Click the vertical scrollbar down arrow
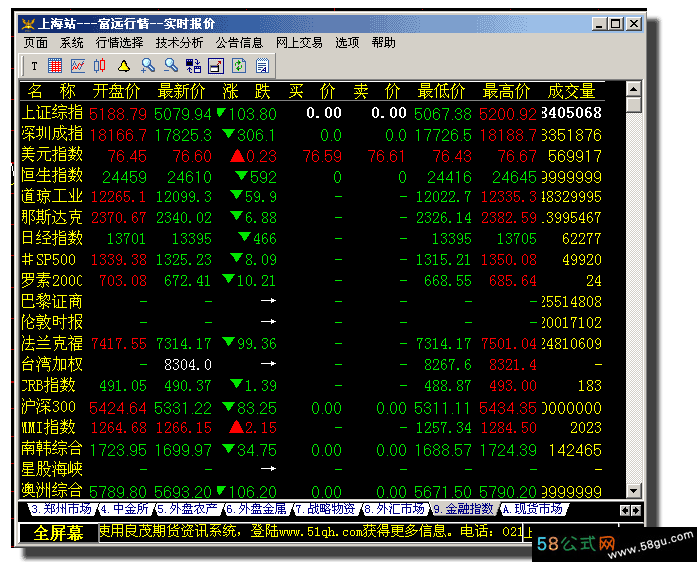The image size is (697, 562). pos(633,491)
